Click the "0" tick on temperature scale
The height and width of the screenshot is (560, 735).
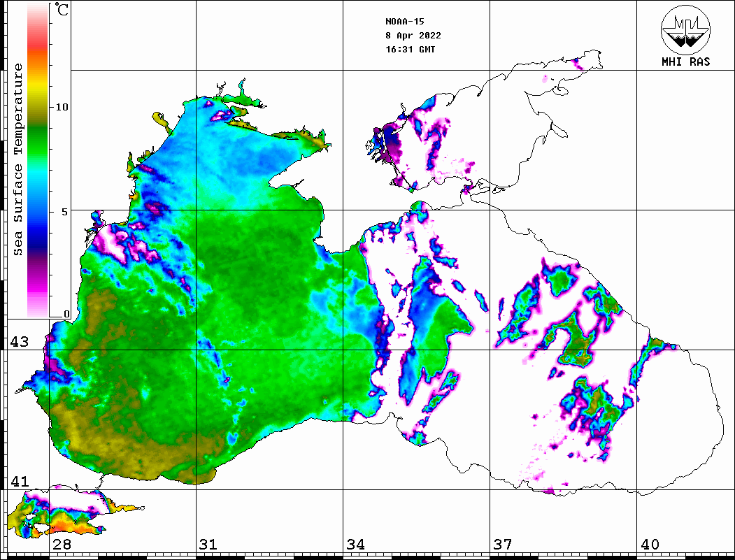[66, 314]
